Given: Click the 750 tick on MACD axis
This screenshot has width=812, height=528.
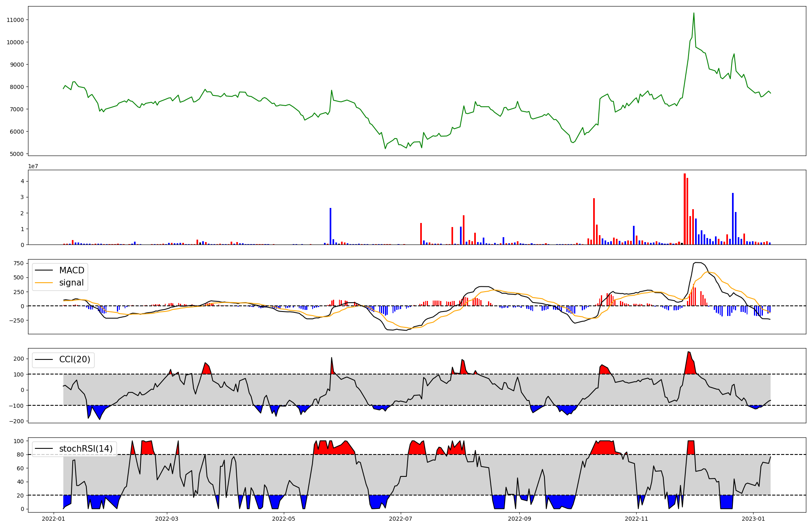Looking at the screenshot, I should 18,263.
